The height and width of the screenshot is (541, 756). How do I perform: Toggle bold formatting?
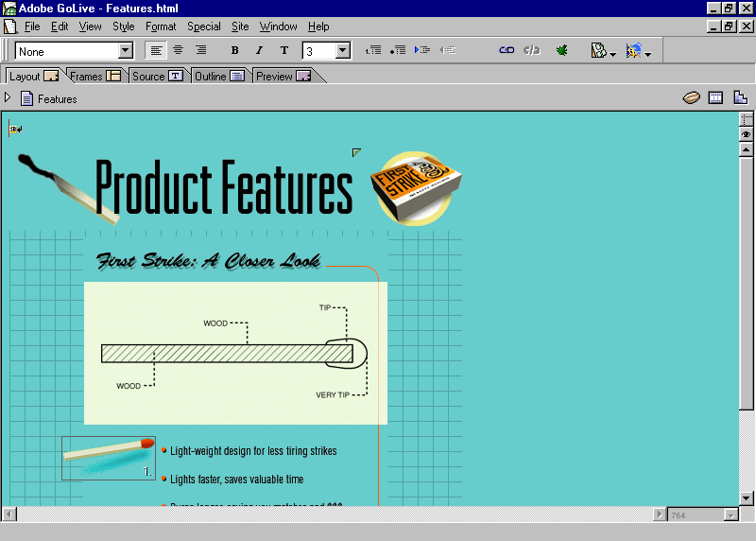pyautogui.click(x=234, y=50)
